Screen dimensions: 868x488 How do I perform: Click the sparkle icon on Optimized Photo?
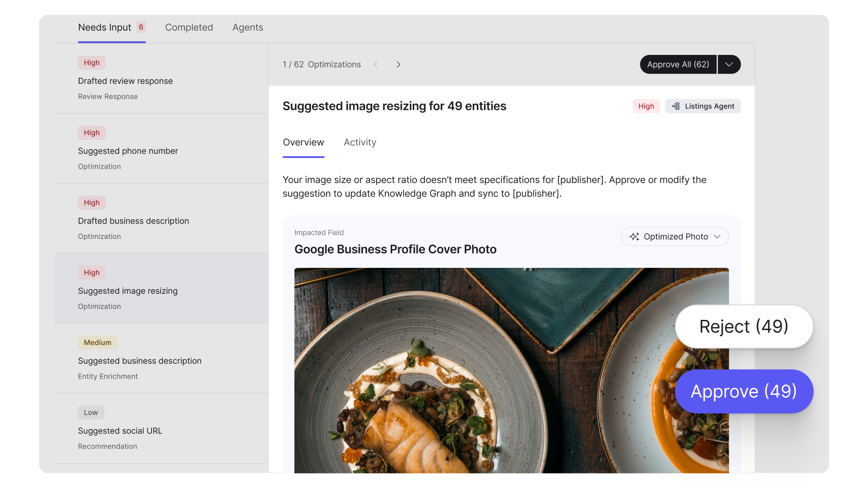[634, 237]
